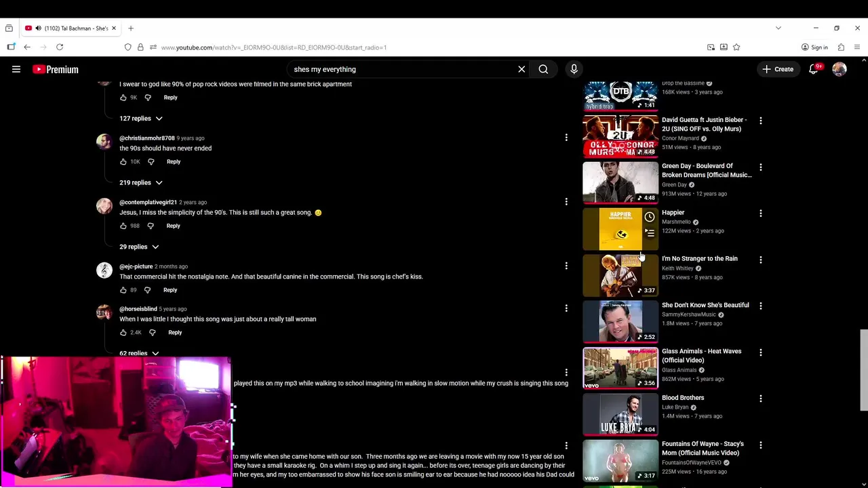This screenshot has height=488, width=868.
Task: Open Conor Maynard channel name
Action: tap(680, 138)
